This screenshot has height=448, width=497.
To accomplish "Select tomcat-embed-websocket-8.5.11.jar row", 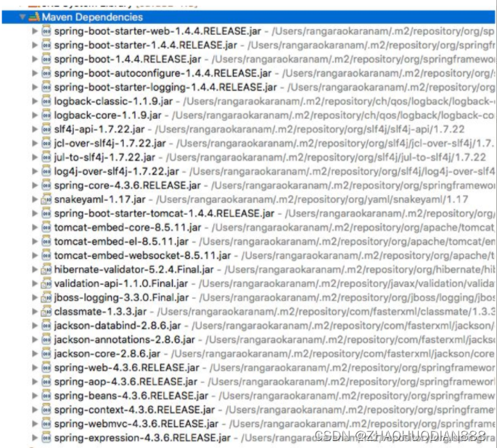I will point(248,255).
